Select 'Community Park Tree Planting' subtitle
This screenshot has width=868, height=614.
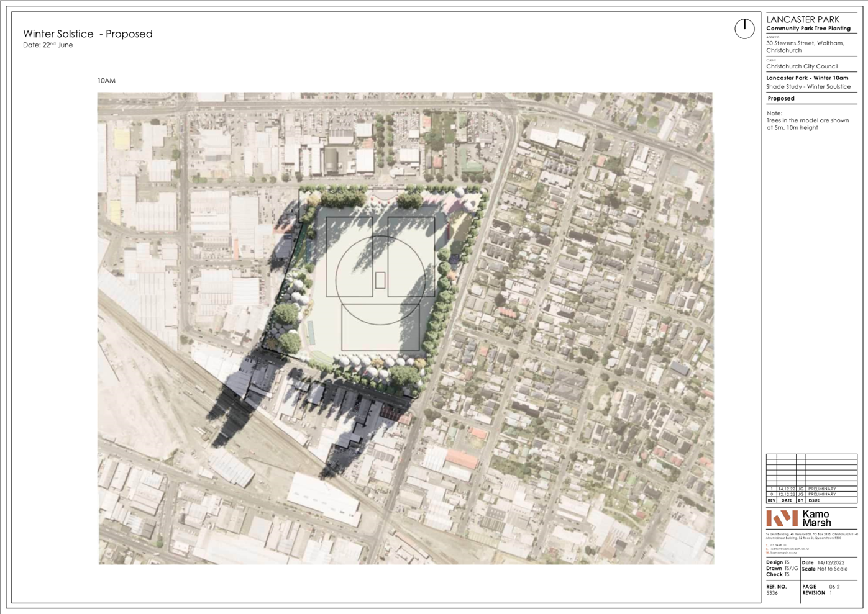pyautogui.click(x=808, y=29)
